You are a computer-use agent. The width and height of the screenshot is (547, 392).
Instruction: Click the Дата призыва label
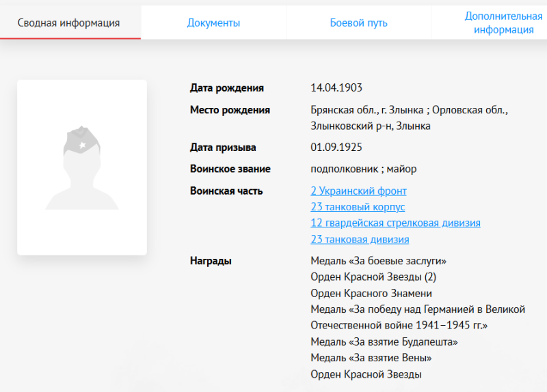[223, 148]
